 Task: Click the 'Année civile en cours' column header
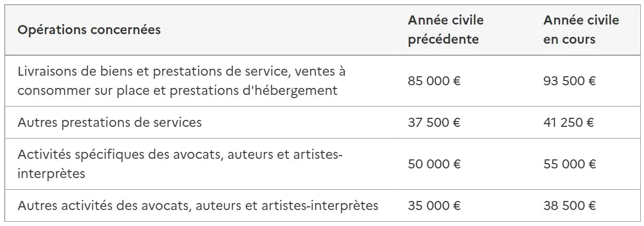[x=581, y=30]
